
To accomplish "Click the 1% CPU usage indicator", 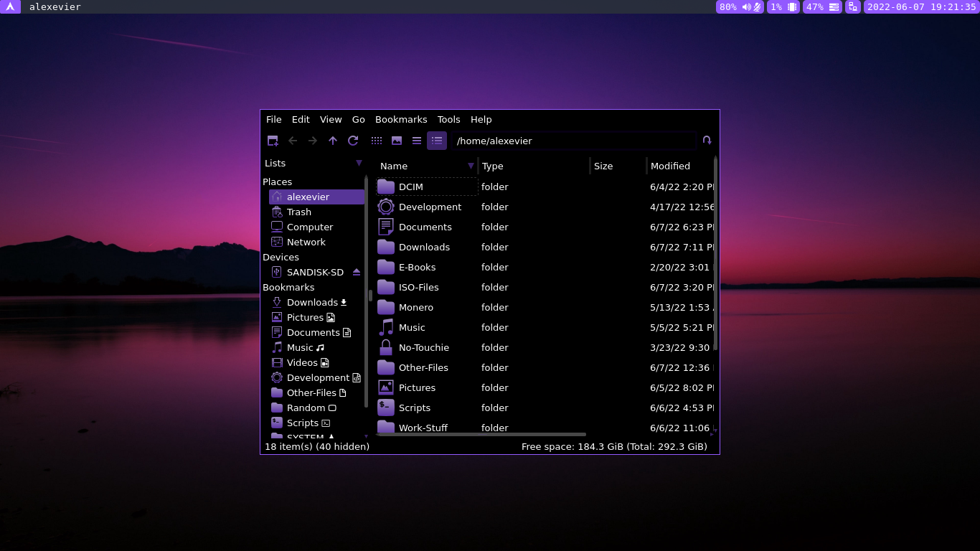I will pyautogui.click(x=783, y=6).
